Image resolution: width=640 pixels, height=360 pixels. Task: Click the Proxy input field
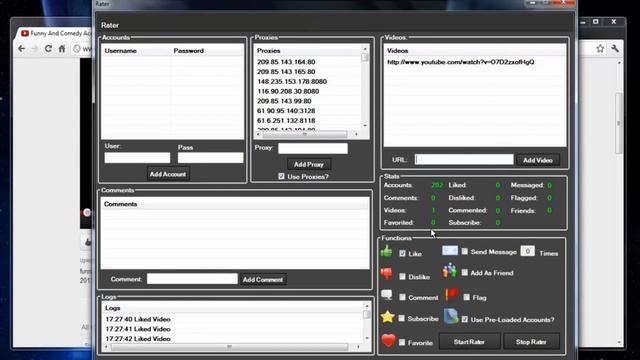[313, 149]
